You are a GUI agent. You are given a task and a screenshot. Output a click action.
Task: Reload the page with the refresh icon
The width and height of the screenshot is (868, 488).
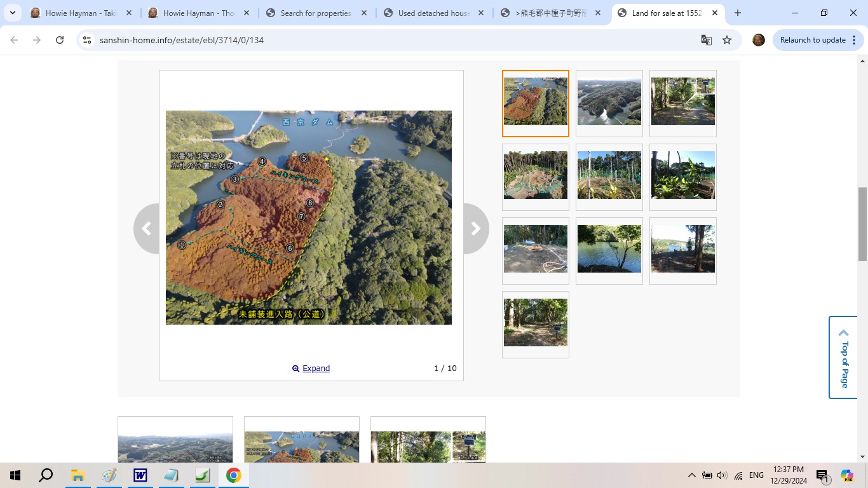(x=60, y=40)
